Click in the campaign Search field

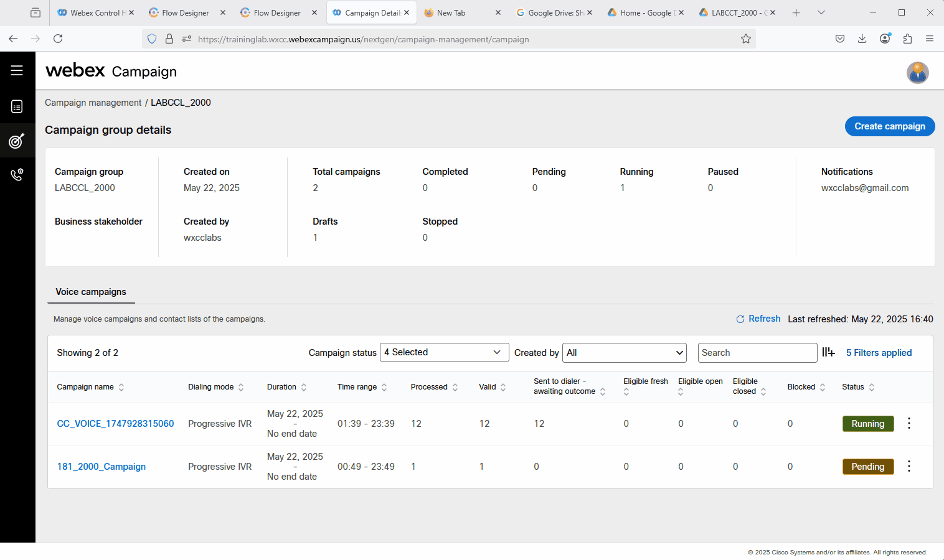coord(757,353)
